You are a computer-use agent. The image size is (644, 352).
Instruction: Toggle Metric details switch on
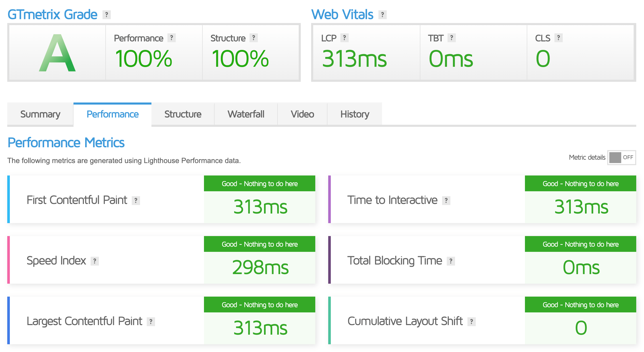[x=621, y=157]
